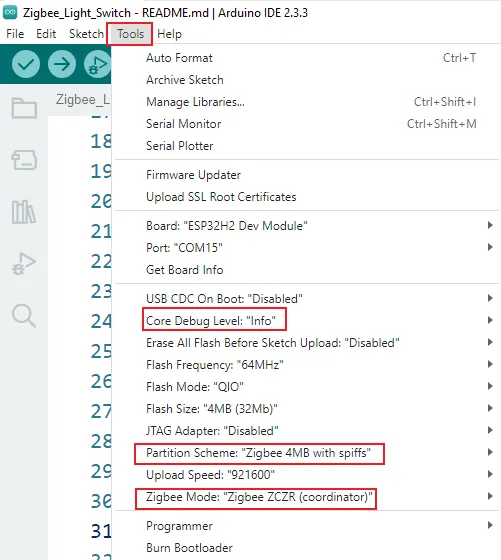The height and width of the screenshot is (560, 501).
Task: Expand the Port "COM15" submenu
Action: coord(306,248)
